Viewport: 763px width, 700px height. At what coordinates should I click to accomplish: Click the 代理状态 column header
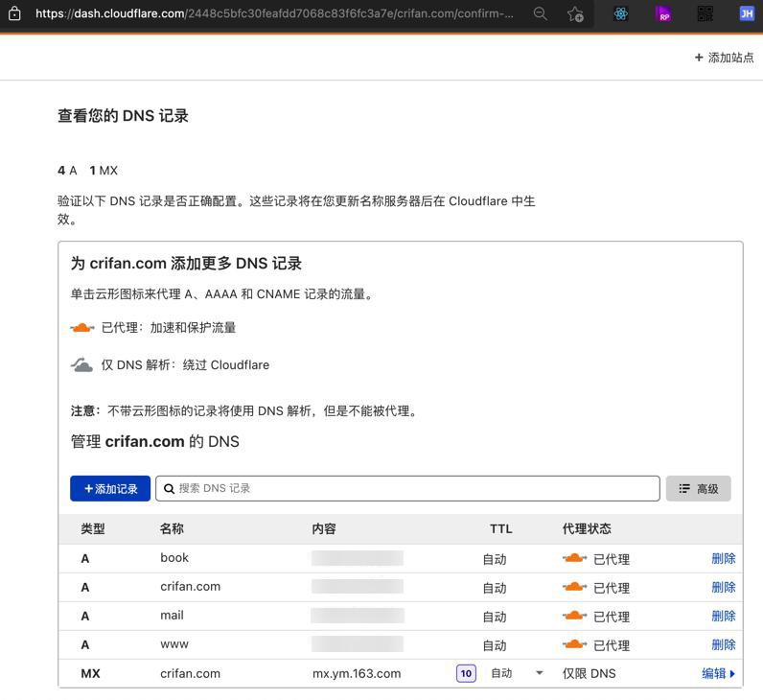pyautogui.click(x=587, y=528)
